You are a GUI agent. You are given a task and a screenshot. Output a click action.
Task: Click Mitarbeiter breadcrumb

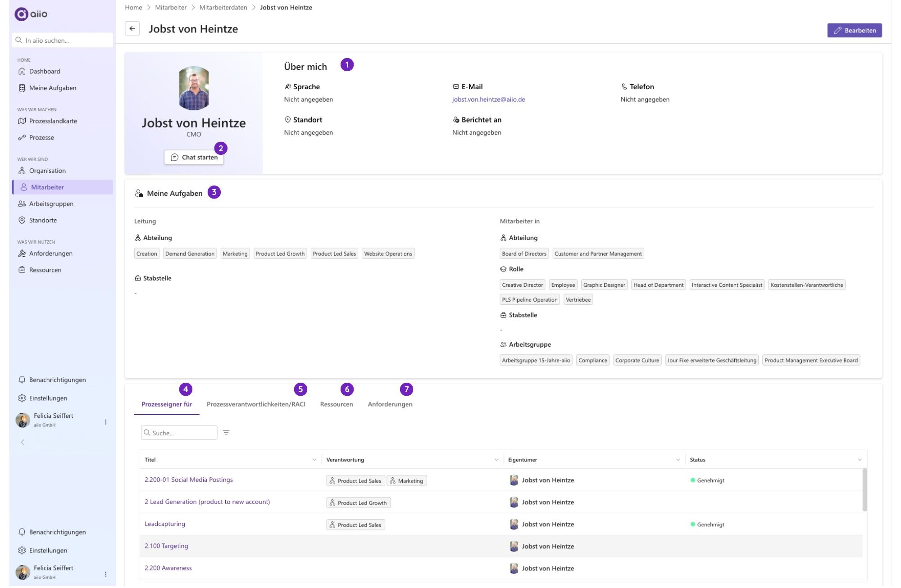click(171, 8)
